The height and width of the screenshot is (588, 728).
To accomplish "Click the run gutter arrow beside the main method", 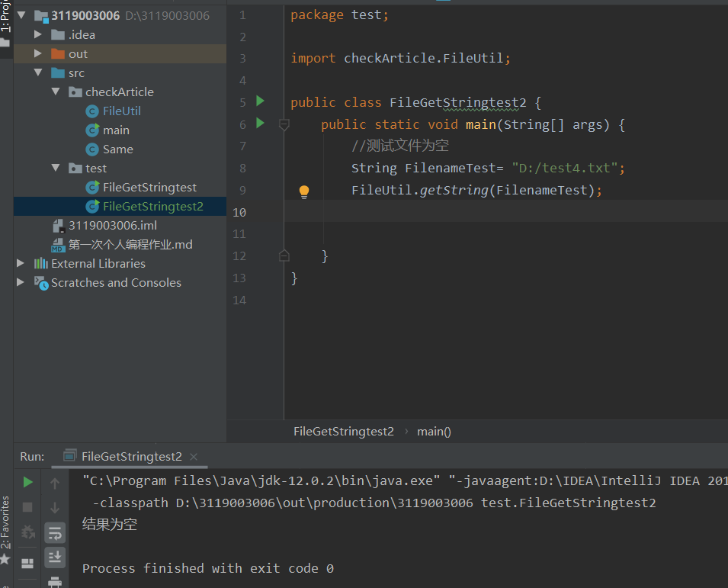I will click(x=260, y=124).
